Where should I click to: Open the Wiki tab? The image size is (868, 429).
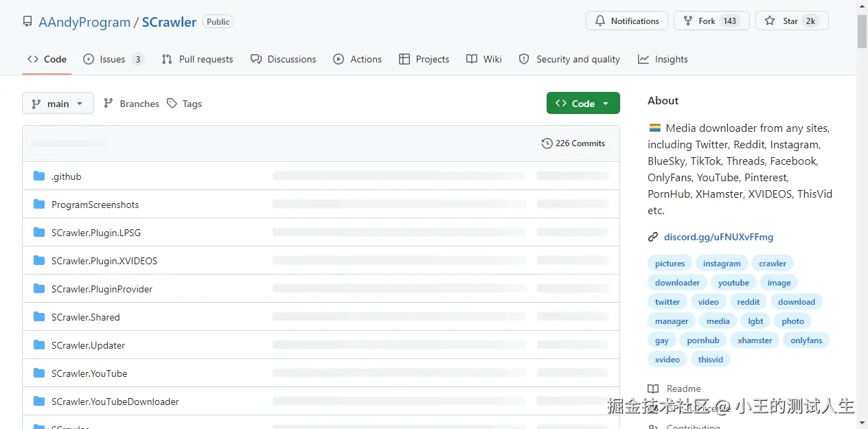coord(483,59)
